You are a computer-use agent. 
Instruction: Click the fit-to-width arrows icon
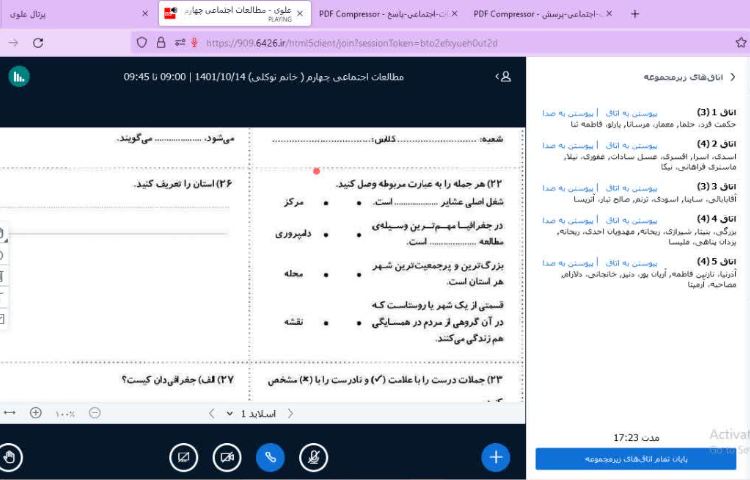10,413
